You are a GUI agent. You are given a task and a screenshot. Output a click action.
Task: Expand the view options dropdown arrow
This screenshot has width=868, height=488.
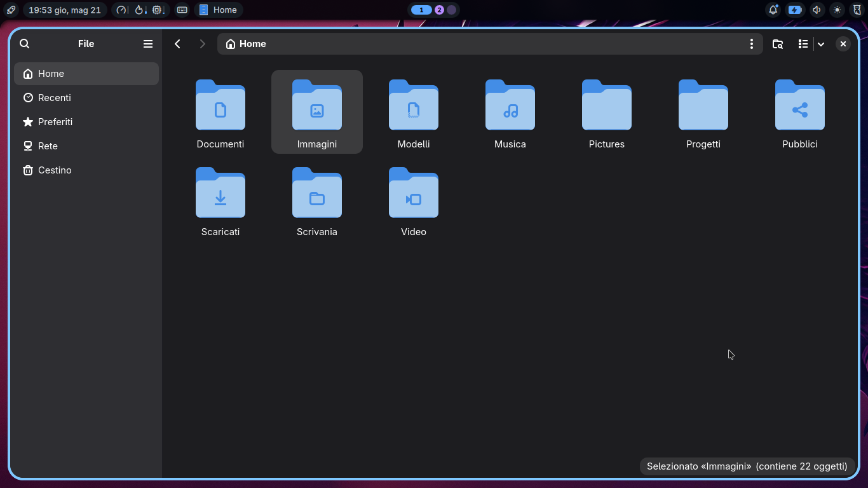821,44
